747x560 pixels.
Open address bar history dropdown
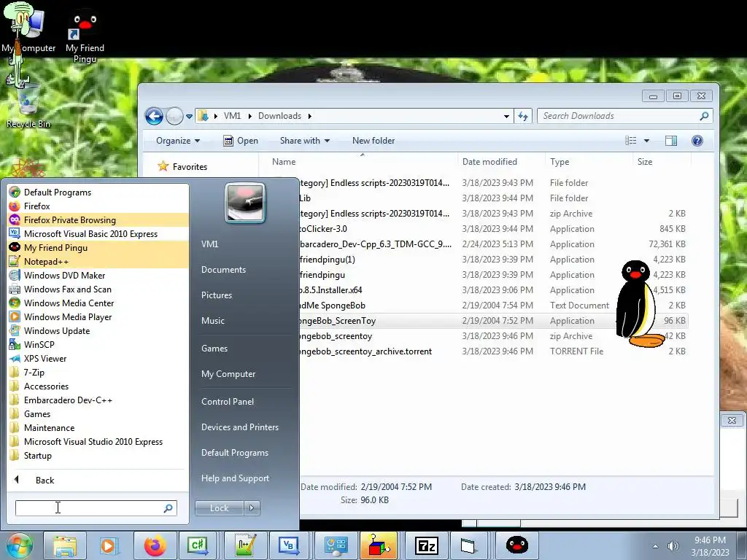click(506, 116)
